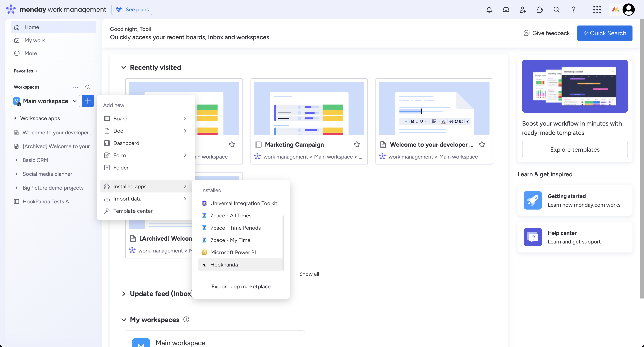Click Explore templates button
This screenshot has width=644, height=347.
point(575,150)
